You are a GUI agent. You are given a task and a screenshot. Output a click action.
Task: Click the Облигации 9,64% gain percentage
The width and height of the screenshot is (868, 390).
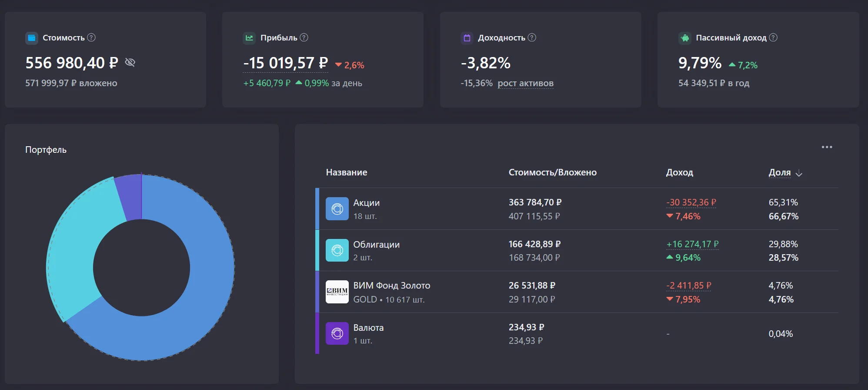(x=683, y=258)
